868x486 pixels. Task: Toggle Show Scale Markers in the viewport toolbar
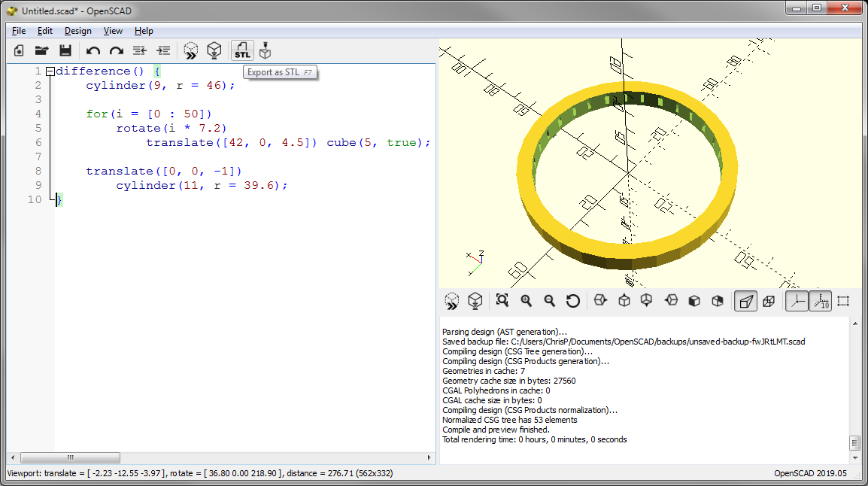tap(820, 301)
